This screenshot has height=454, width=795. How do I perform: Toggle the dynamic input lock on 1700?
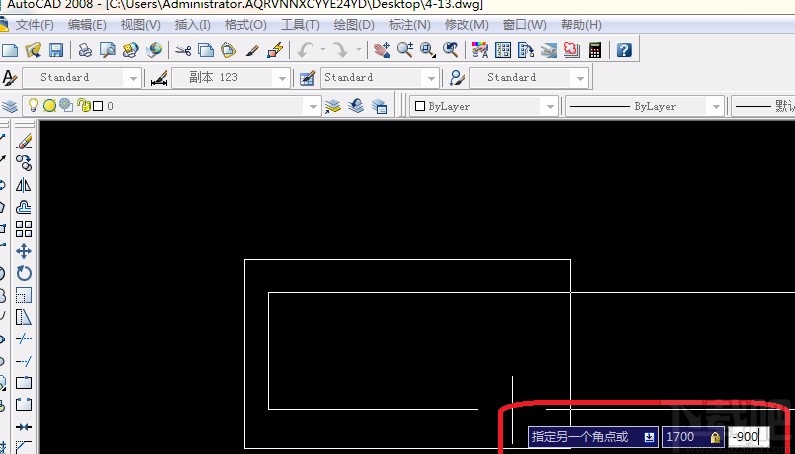(715, 437)
